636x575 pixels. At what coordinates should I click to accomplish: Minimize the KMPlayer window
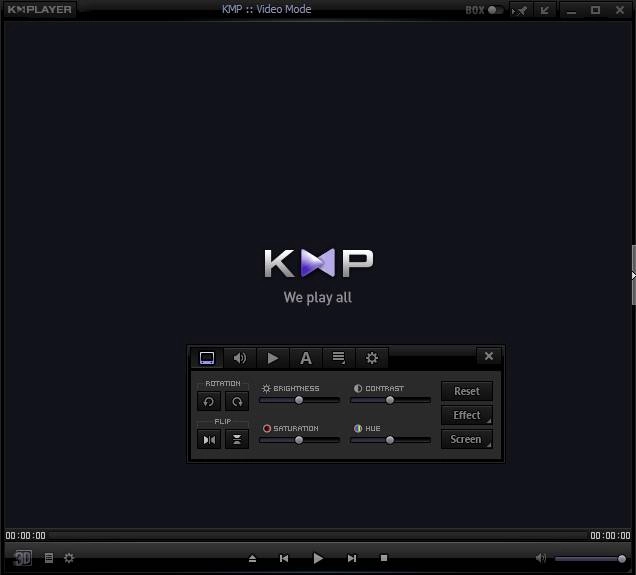(x=571, y=10)
